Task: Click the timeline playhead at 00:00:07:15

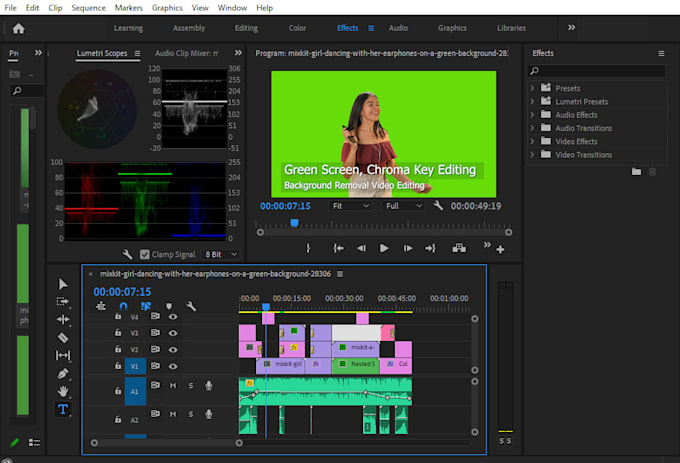Action: [266, 307]
